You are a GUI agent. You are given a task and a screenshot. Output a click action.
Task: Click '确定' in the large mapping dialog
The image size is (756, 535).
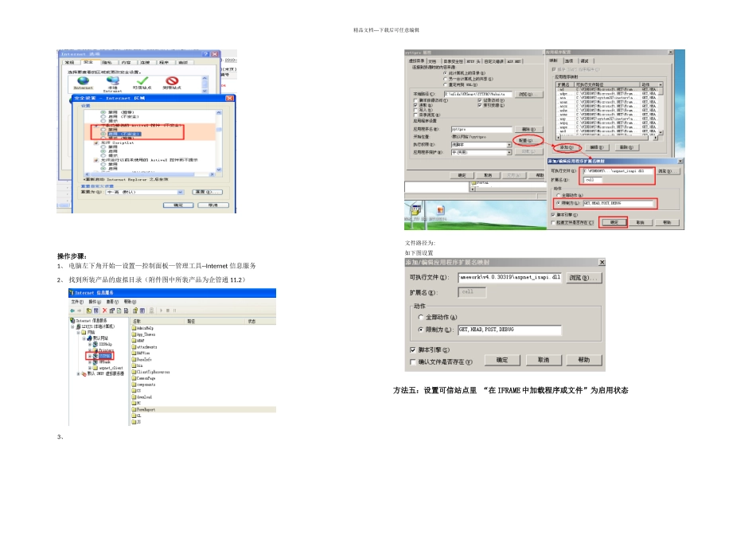502,361
